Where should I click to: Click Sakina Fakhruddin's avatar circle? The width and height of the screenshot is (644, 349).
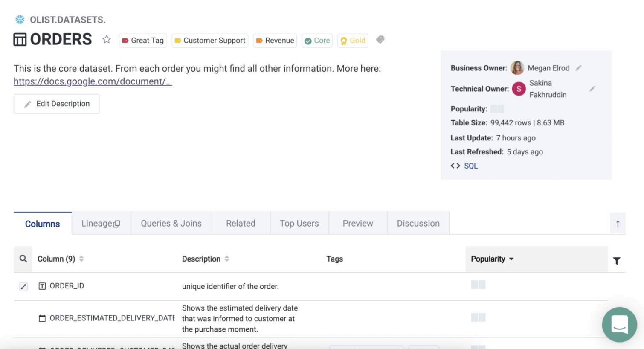519,89
